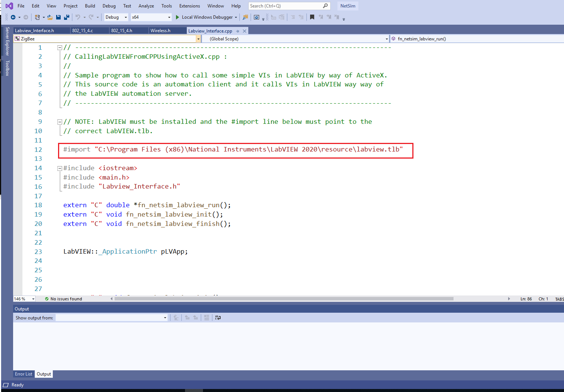Select the Output tab at the bottom
The width and height of the screenshot is (564, 392).
[x=44, y=374]
